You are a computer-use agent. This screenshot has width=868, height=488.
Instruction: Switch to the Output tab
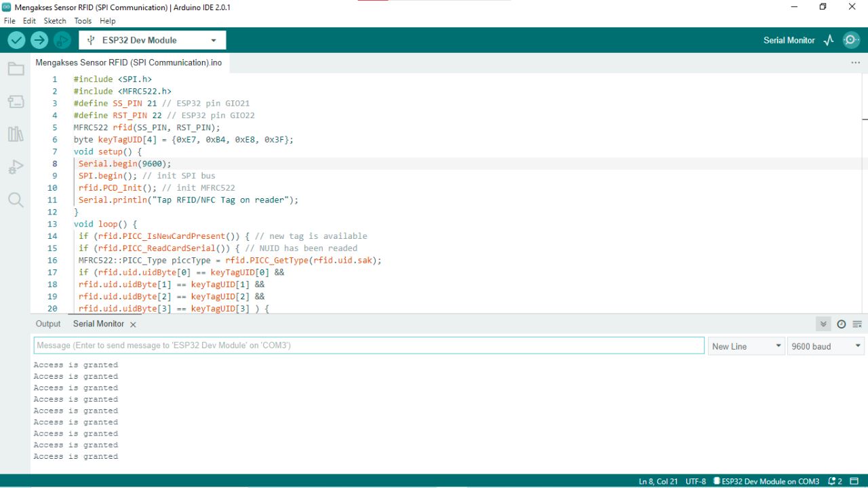pos(47,324)
